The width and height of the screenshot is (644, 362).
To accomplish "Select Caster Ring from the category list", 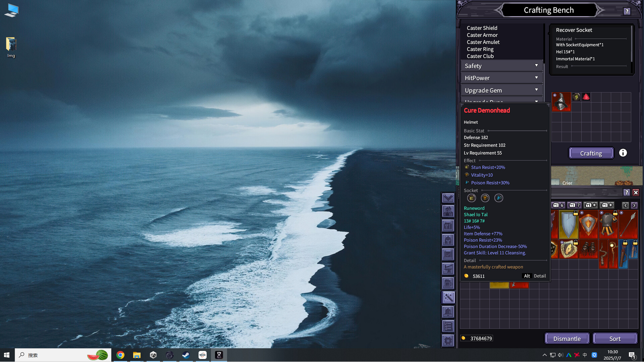I will coord(480,49).
